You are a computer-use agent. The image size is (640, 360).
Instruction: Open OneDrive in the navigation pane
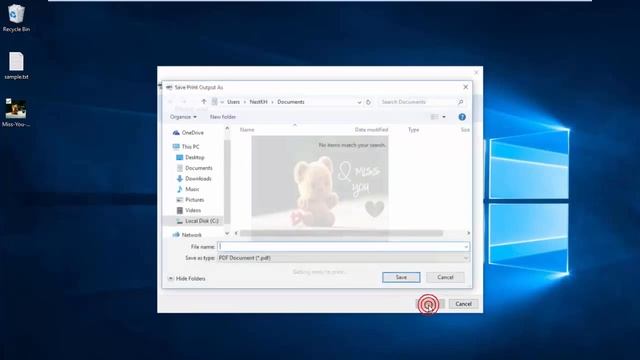[193, 133]
